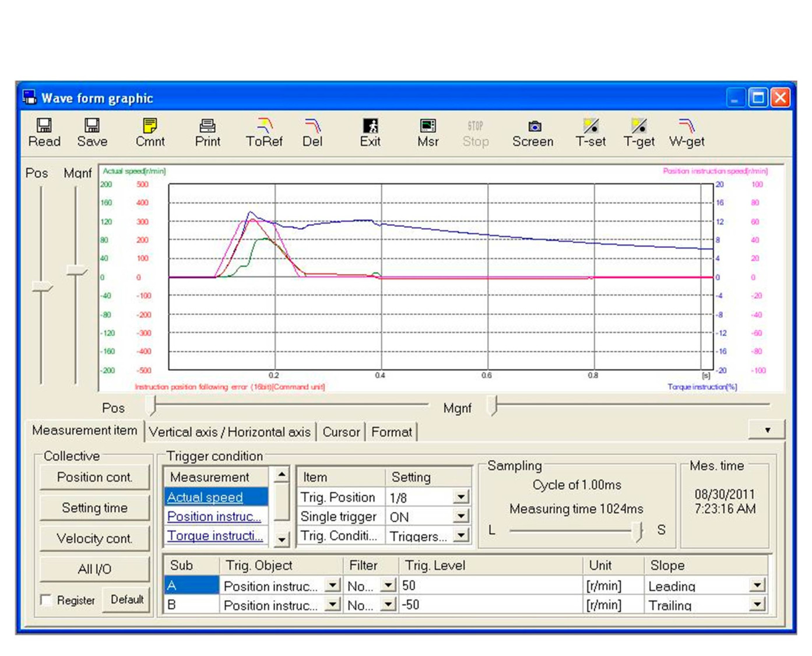Capture the graph with Screen icon

coord(533,132)
